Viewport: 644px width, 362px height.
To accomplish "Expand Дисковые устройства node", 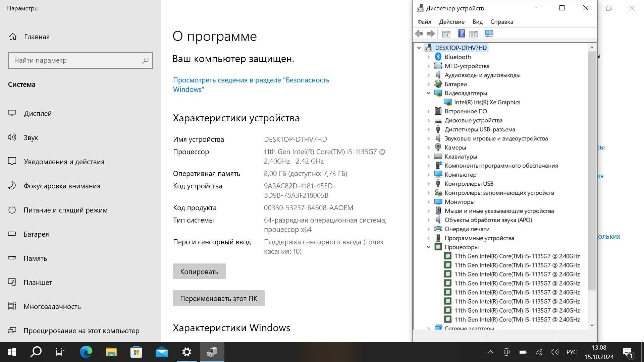I will (428, 120).
